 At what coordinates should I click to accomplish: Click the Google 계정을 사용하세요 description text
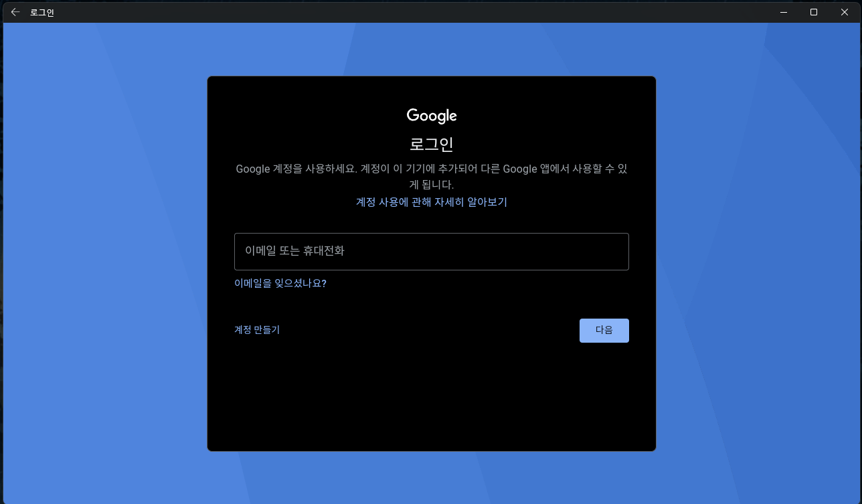pyautogui.click(x=432, y=169)
